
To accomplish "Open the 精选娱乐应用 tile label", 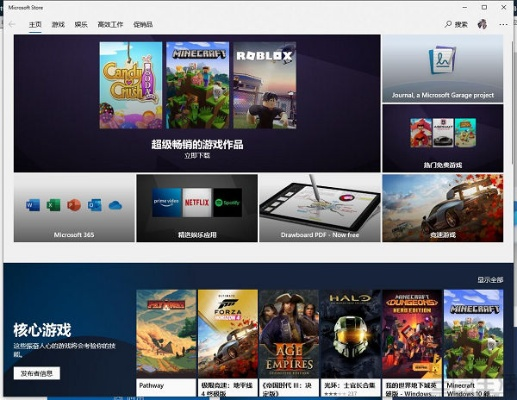I will [x=197, y=235].
